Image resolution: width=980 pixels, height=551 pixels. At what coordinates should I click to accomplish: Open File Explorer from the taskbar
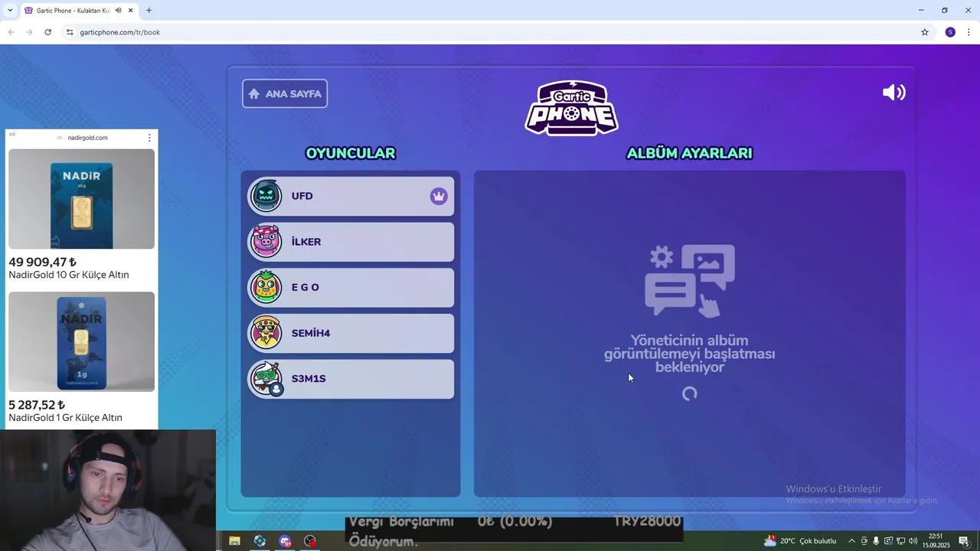234,541
